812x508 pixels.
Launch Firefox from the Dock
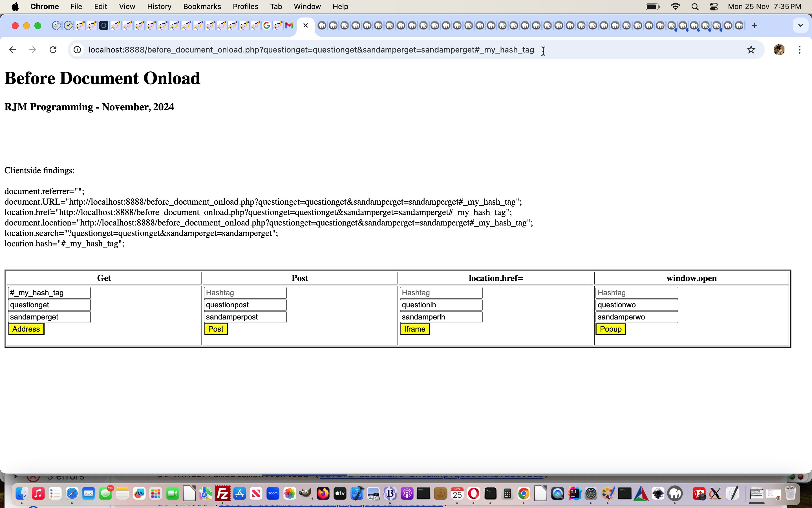[323, 494]
